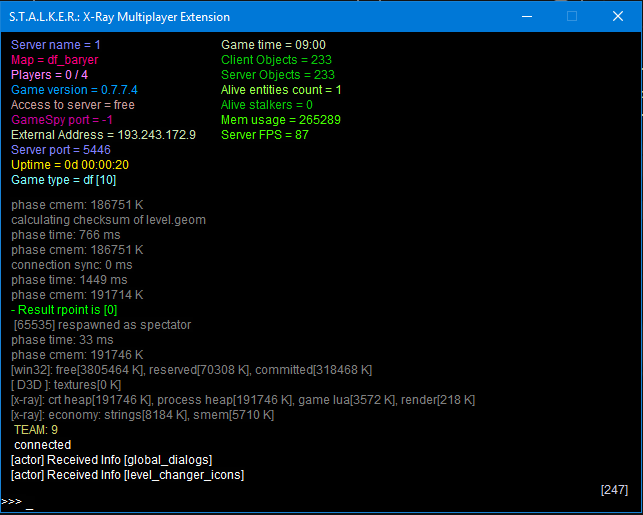Image resolution: width=643 pixels, height=515 pixels.
Task: Click 'Server Objects = 233' text
Action: pos(278,75)
